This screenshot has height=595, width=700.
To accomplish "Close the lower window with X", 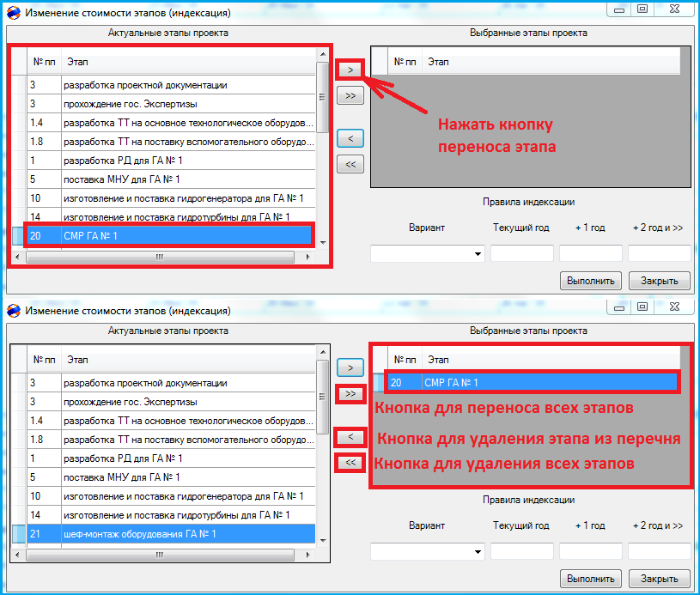I will (674, 307).
